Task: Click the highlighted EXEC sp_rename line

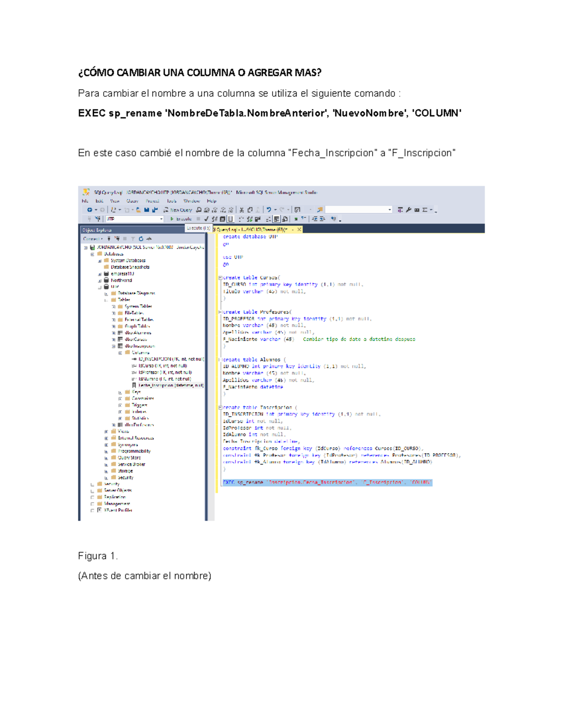Action: (x=327, y=482)
